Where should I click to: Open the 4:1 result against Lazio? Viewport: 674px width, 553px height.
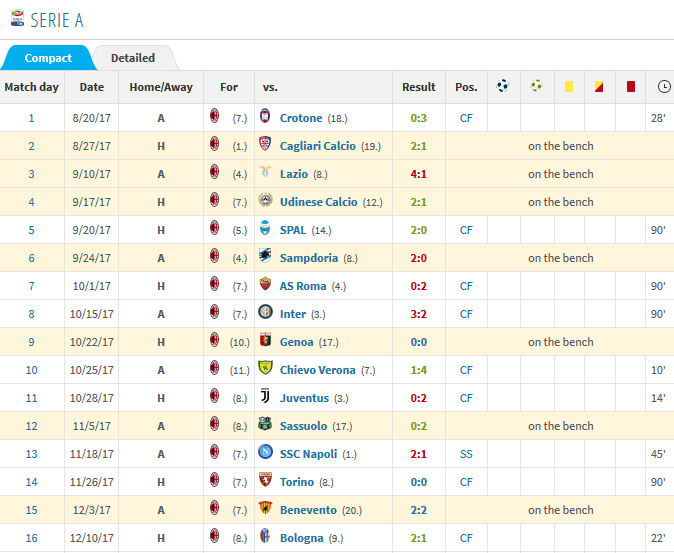[419, 174]
